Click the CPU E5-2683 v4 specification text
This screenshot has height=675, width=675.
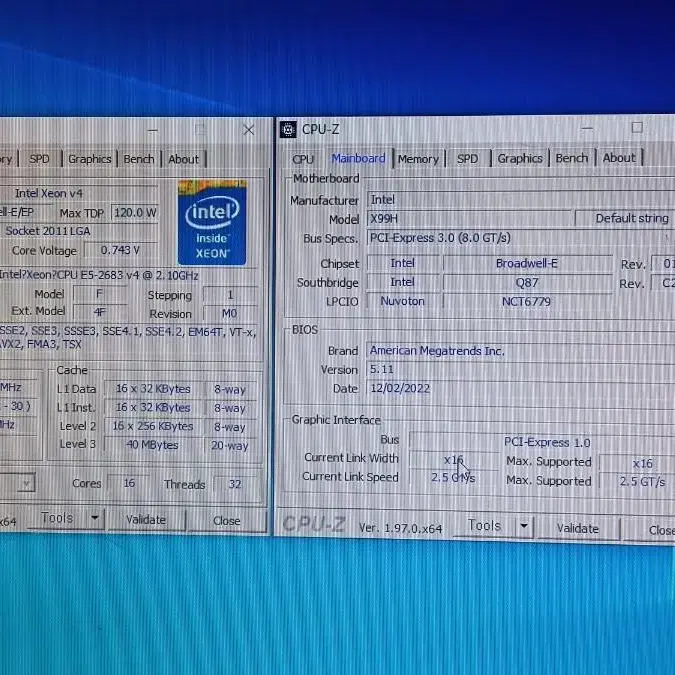pyautogui.click(x=99, y=275)
